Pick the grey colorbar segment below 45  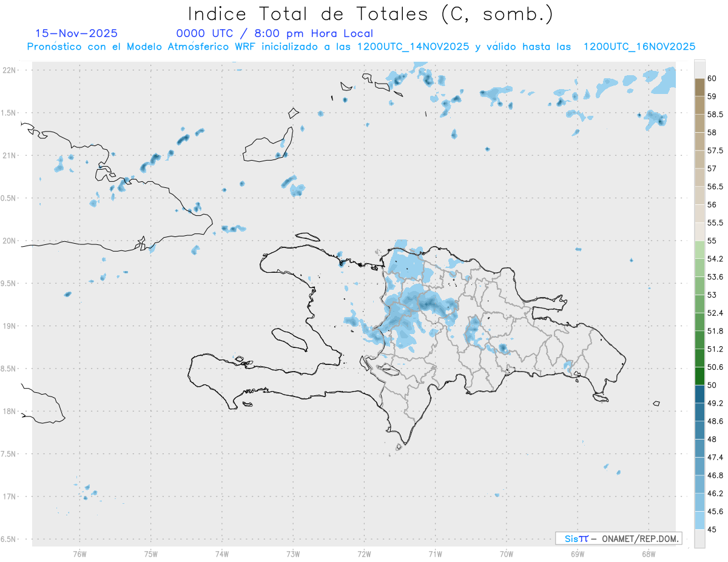(x=699, y=539)
